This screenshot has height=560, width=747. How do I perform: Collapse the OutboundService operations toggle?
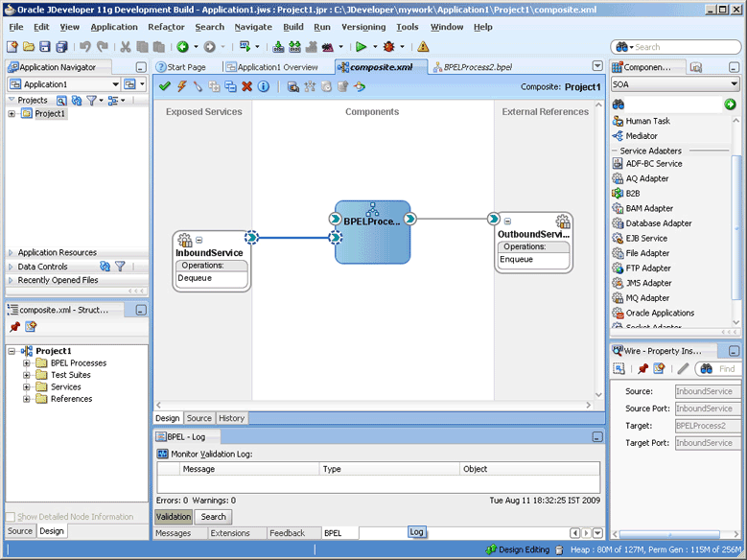coord(507,222)
